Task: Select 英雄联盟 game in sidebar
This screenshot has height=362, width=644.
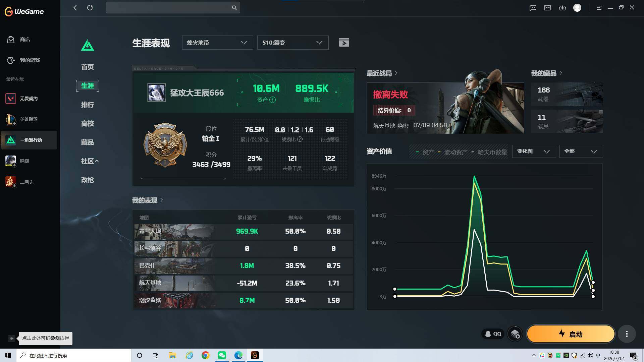Action: click(30, 119)
